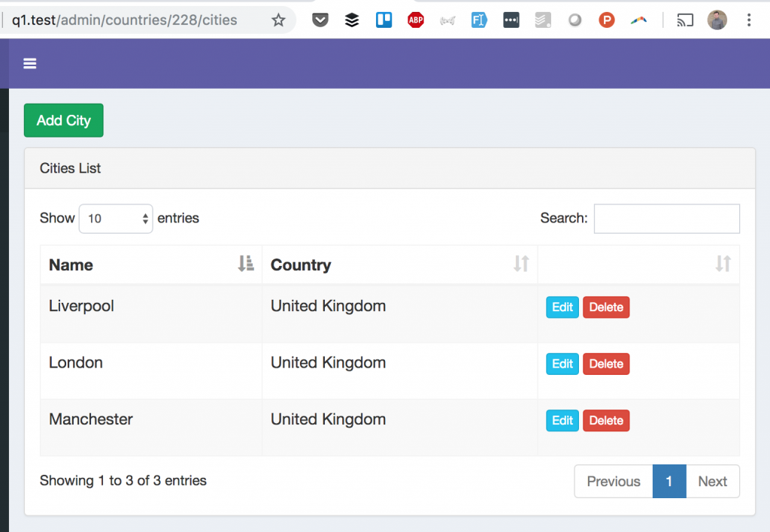The height and width of the screenshot is (532, 770).
Task: Click the Add City button
Action: tap(63, 120)
